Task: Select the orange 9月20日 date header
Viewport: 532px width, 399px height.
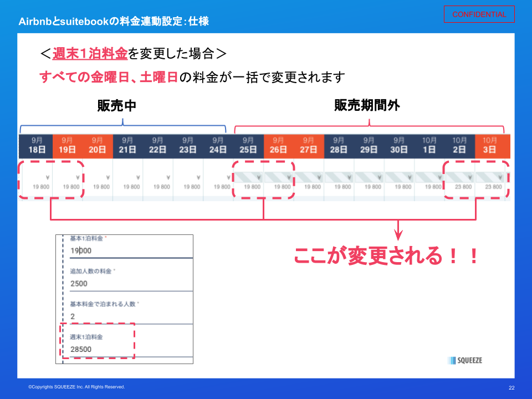Action: 98,146
